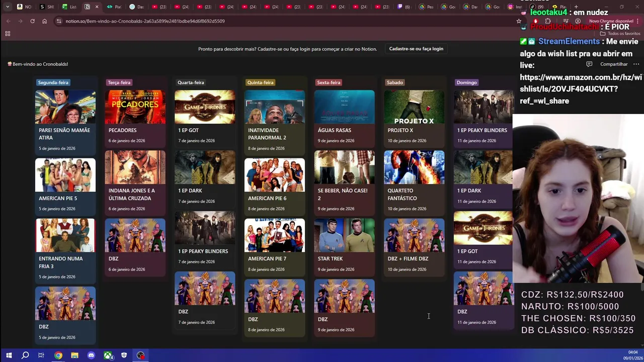Viewport: 644px width, 362px height.
Task: Select the Quarta-feira column tag
Action: [191, 82]
